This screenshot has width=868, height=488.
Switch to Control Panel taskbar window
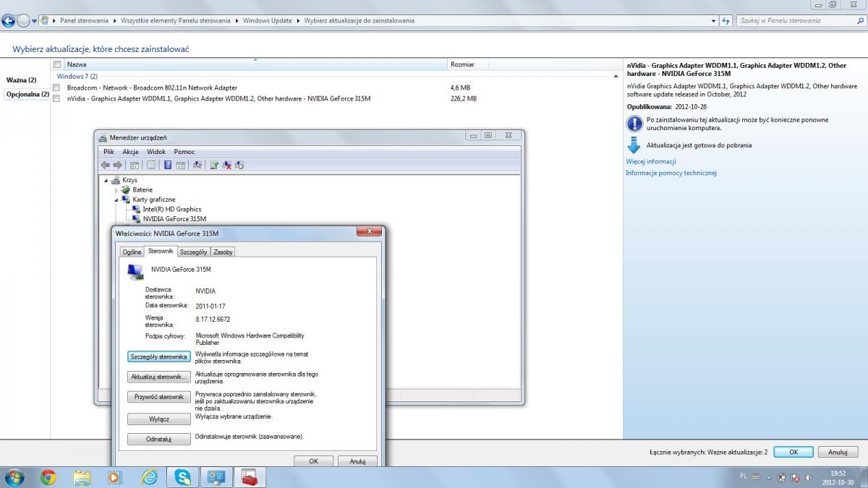(216, 477)
